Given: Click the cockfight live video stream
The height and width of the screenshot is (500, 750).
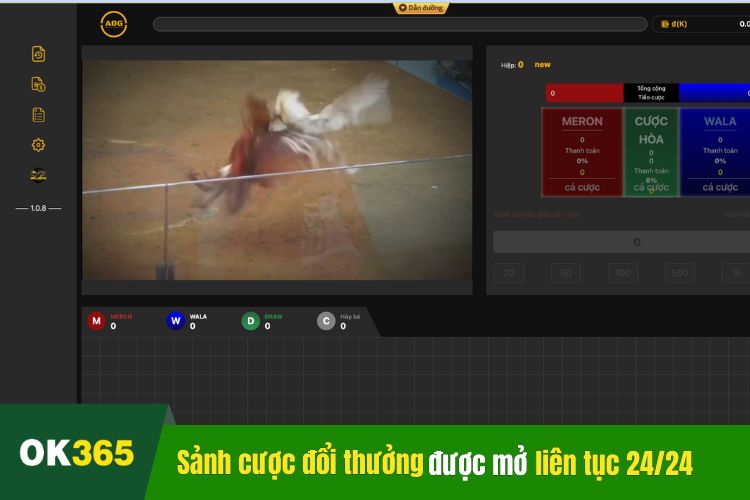Looking at the screenshot, I should [277, 170].
